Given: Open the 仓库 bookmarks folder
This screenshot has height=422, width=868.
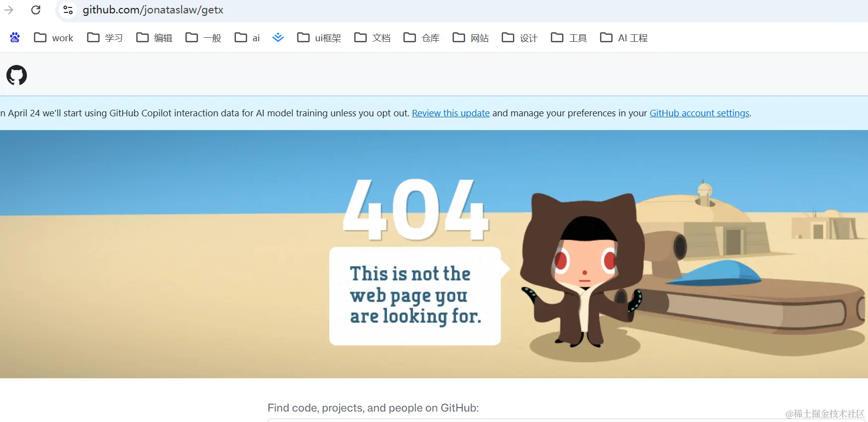Looking at the screenshot, I should coord(422,38).
